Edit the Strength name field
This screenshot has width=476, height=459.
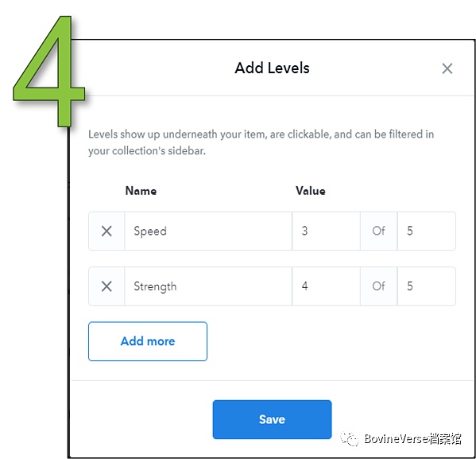pos(208,286)
